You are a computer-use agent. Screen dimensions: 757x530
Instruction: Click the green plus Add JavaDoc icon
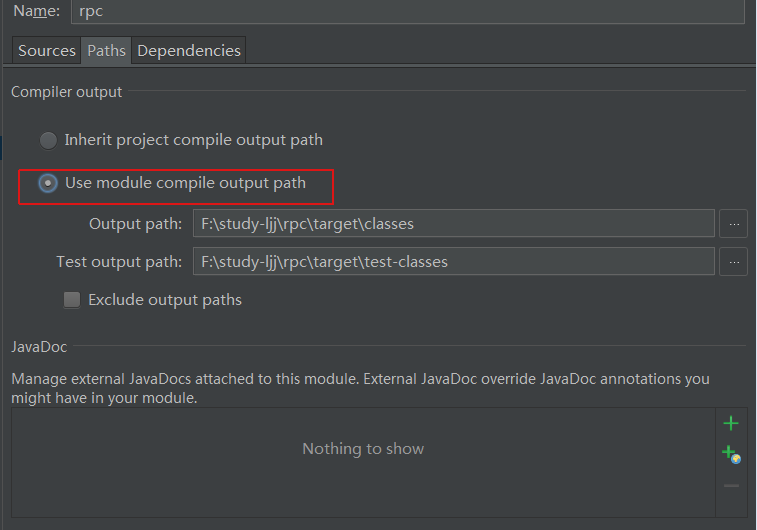(x=731, y=423)
